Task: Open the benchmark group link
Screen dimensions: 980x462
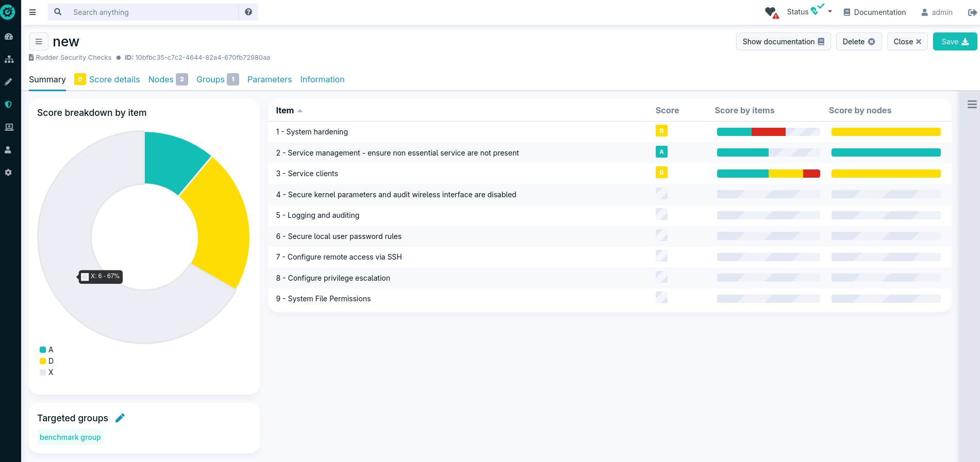Action: click(70, 437)
